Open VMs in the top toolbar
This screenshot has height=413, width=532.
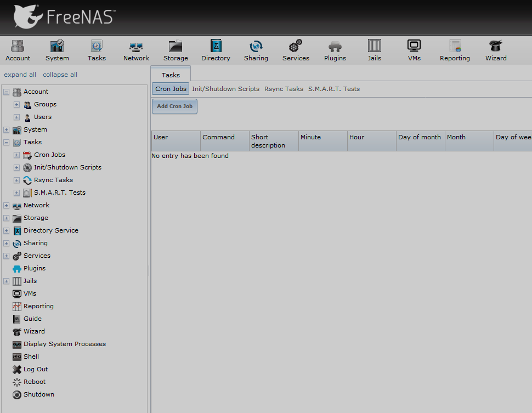pos(414,50)
